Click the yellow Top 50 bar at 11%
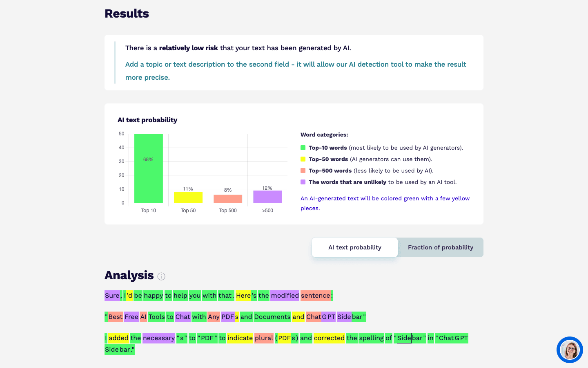Viewport: 588px width, 368px height. [188, 197]
